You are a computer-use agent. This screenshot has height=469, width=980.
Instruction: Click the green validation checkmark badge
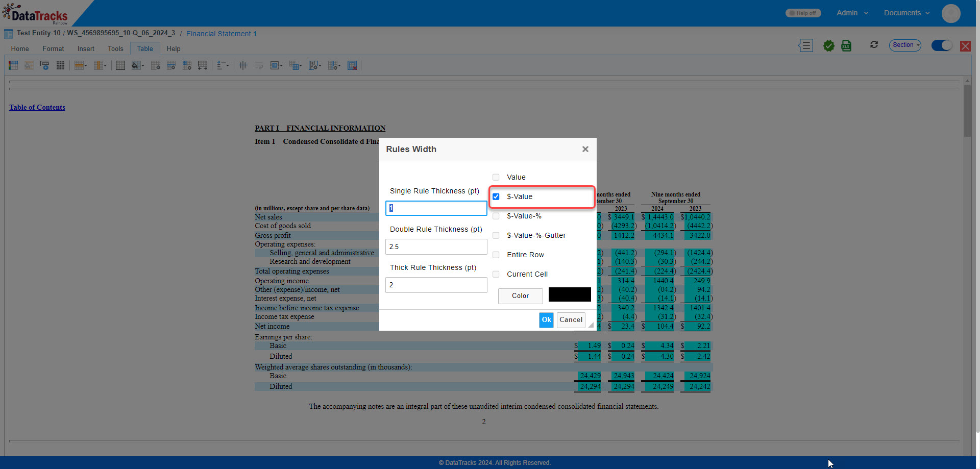click(829, 46)
